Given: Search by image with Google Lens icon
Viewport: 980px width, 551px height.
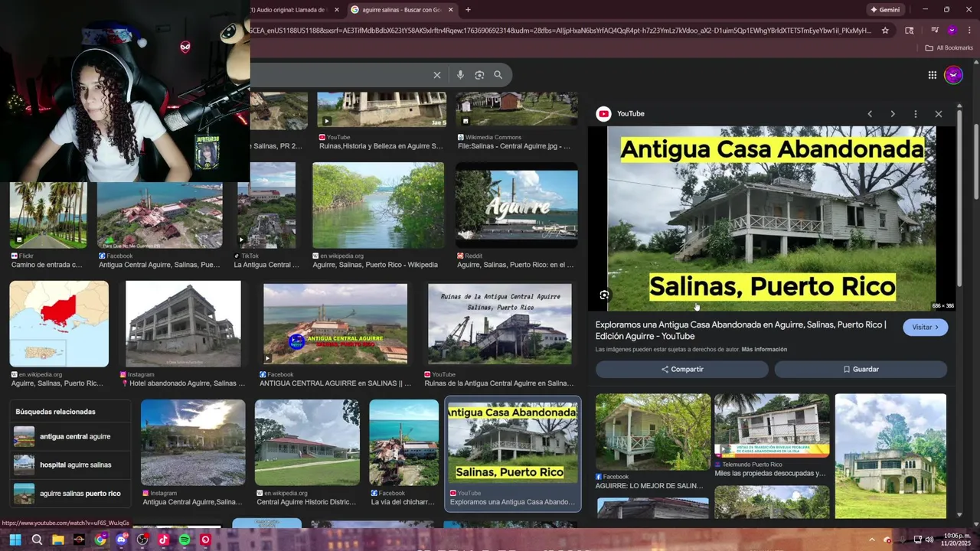Looking at the screenshot, I should [x=479, y=75].
